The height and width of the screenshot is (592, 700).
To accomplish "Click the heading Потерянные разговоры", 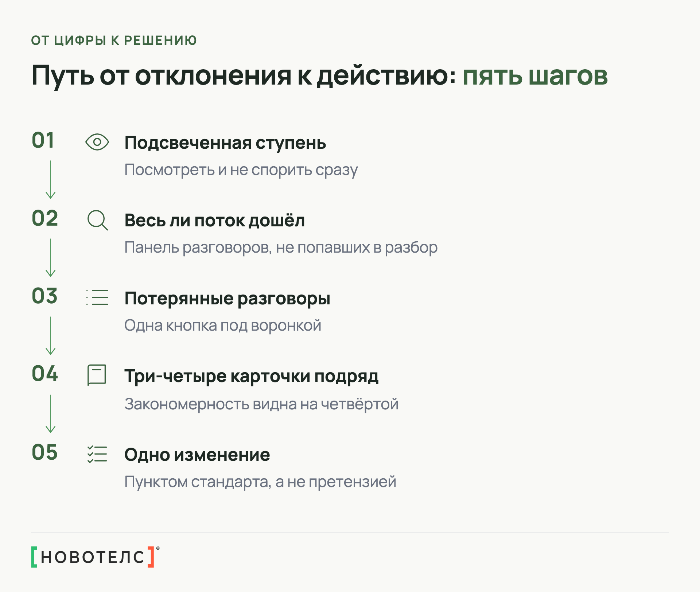I will click(x=227, y=299).
